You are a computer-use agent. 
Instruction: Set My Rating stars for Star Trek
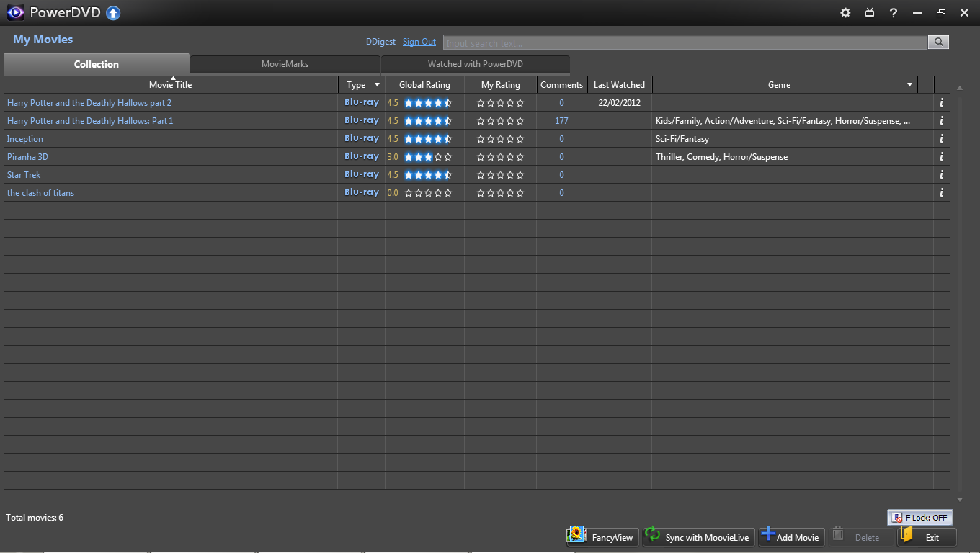click(x=500, y=175)
